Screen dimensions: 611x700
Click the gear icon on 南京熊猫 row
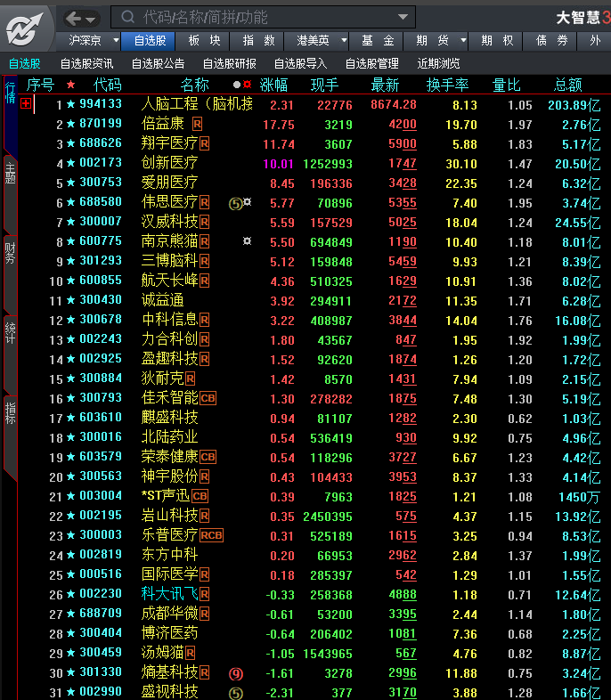tap(248, 241)
